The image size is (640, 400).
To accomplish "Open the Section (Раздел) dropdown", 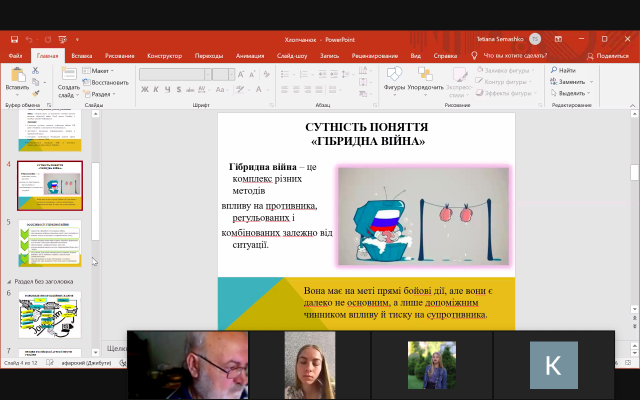I will (x=100, y=92).
